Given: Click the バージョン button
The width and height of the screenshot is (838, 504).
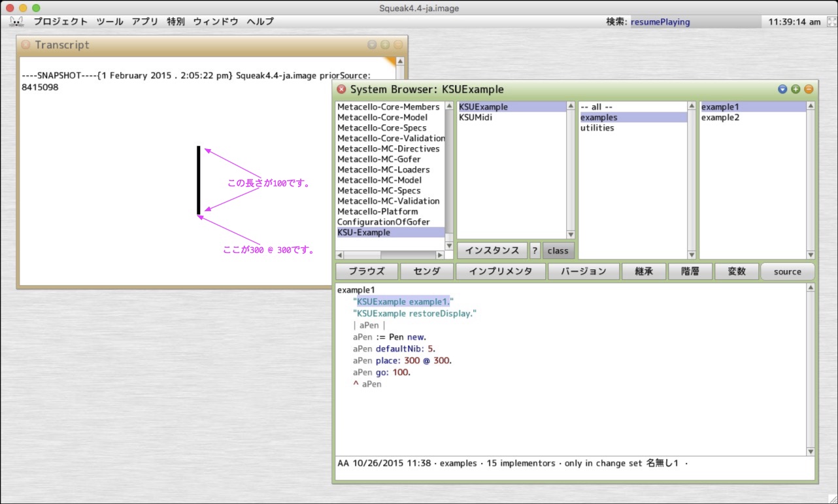Looking at the screenshot, I should (584, 272).
